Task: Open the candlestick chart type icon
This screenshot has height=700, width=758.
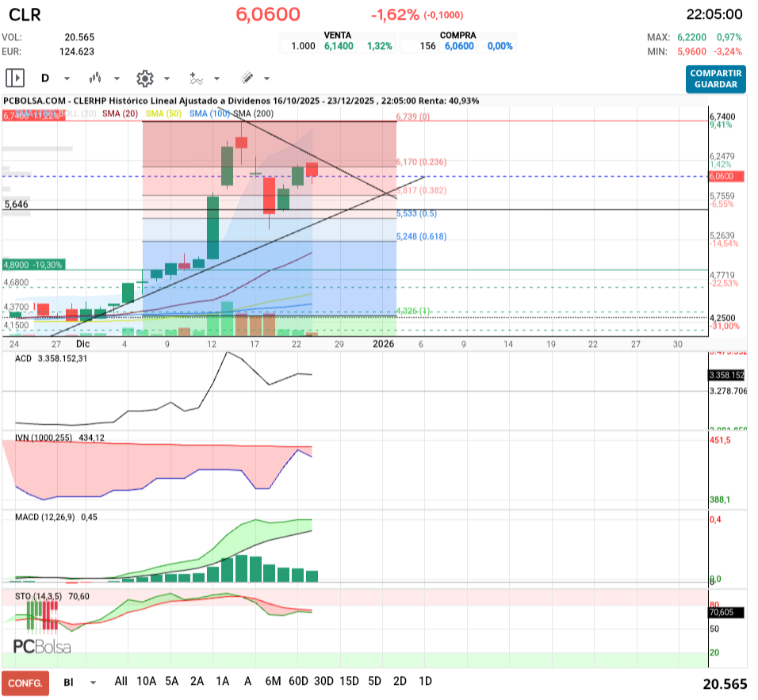Action: point(95,78)
